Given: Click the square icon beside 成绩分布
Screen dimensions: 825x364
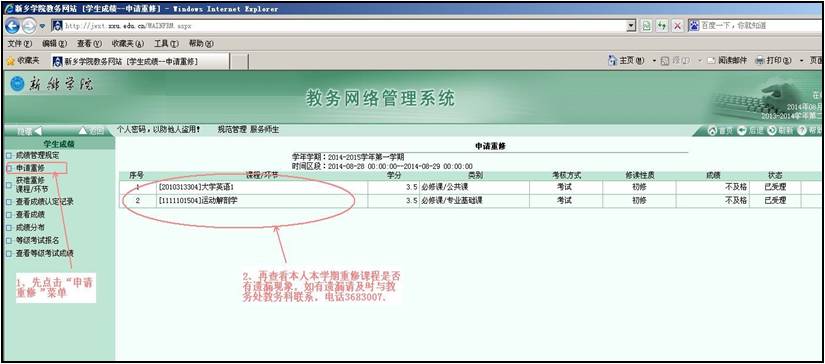Looking at the screenshot, I should [9, 228].
